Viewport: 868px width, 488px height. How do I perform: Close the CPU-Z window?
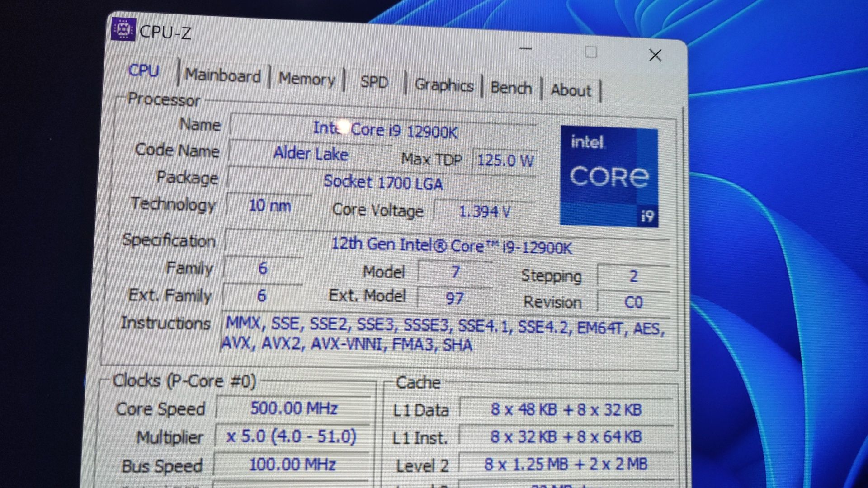655,56
